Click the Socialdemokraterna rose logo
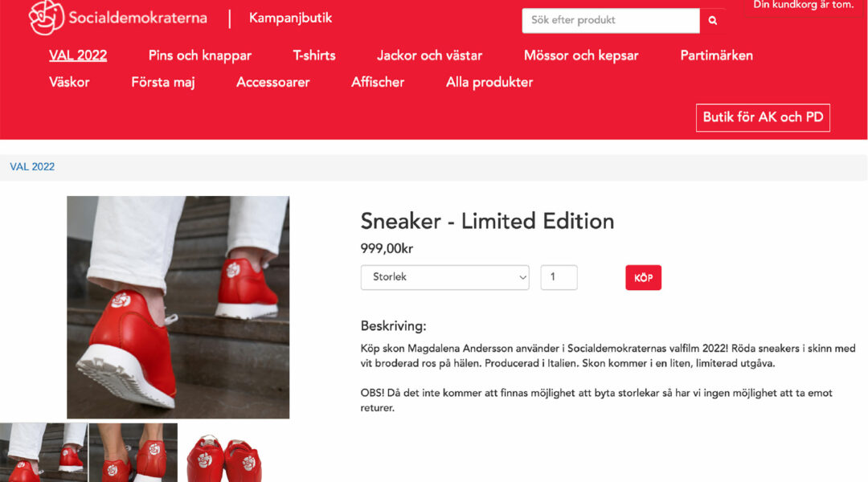The height and width of the screenshot is (482, 868). click(47, 18)
